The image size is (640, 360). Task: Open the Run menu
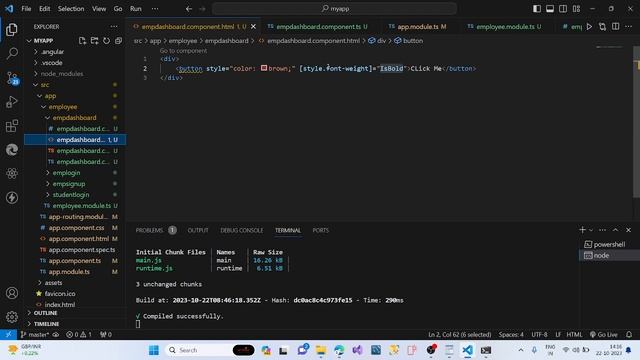pyautogui.click(x=136, y=9)
